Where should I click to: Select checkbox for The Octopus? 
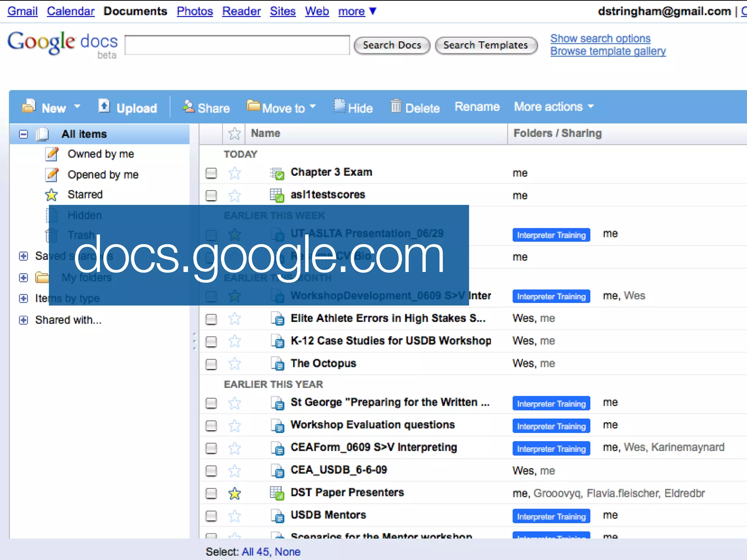[x=211, y=364]
